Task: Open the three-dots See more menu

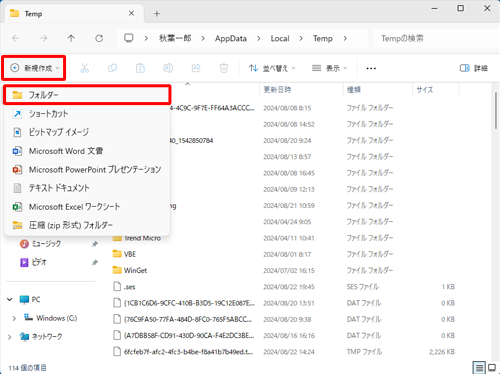Action: point(371,68)
